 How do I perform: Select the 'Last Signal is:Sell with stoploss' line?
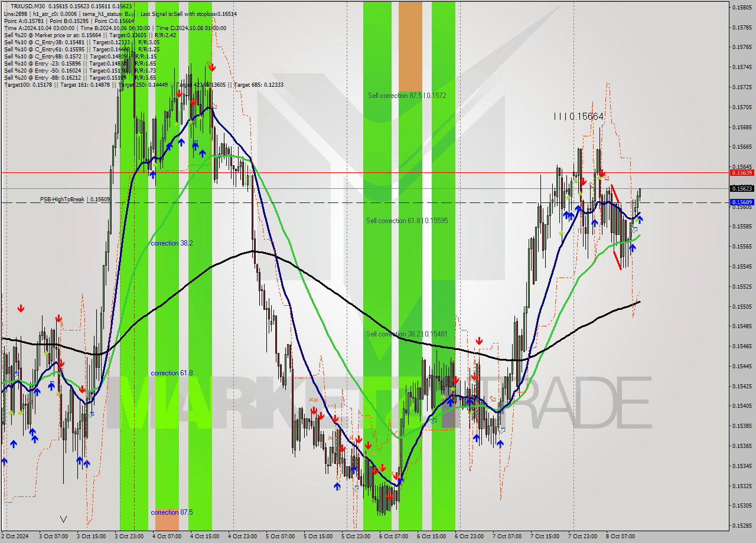pyautogui.click(x=188, y=13)
